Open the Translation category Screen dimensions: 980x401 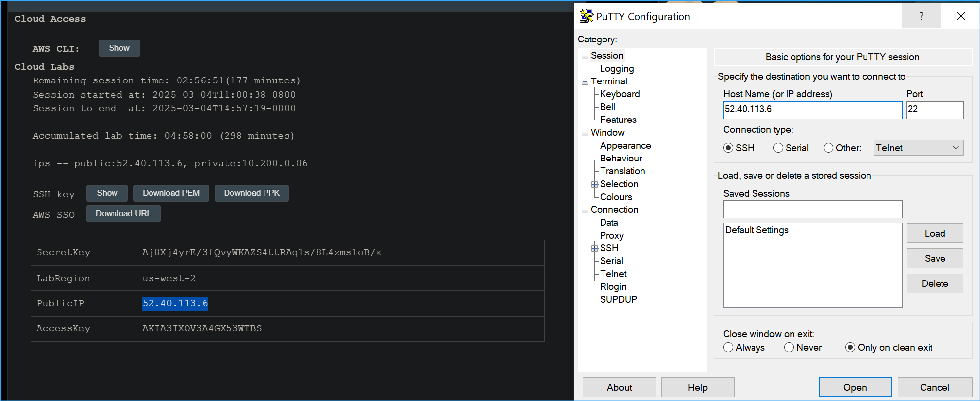[622, 171]
